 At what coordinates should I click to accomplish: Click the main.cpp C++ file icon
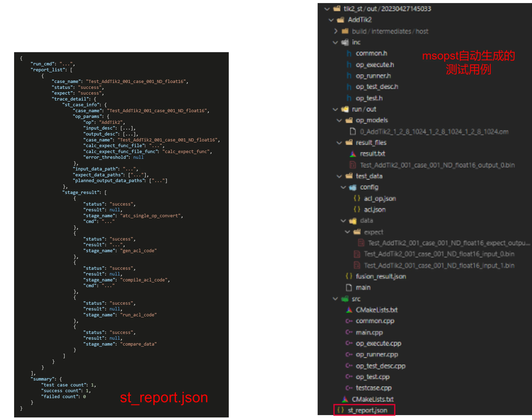tap(349, 332)
